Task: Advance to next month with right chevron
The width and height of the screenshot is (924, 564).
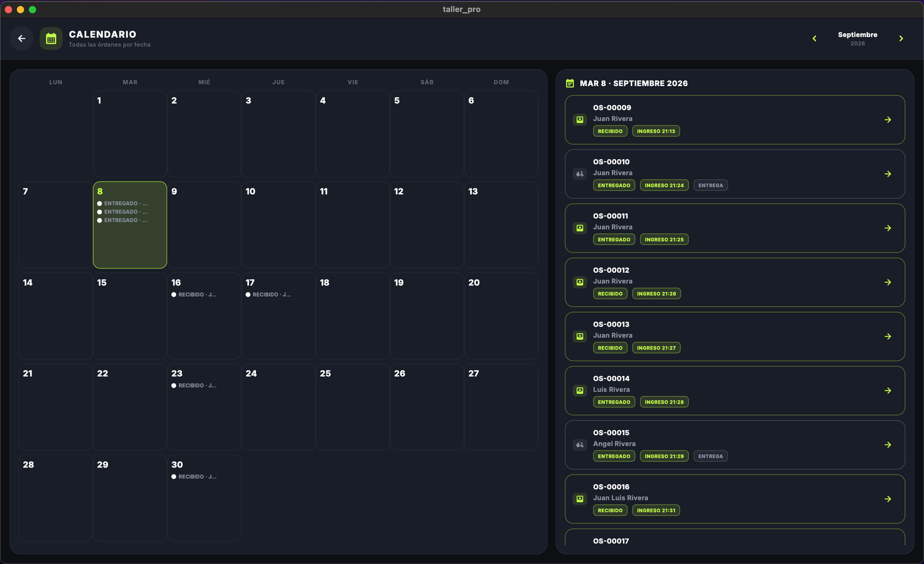Action: point(901,39)
